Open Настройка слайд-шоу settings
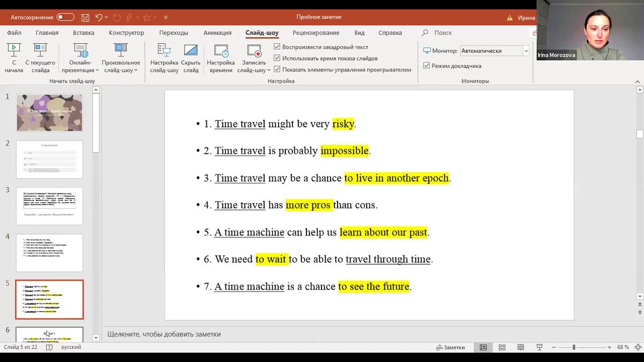This screenshot has height=362, width=644. click(164, 58)
